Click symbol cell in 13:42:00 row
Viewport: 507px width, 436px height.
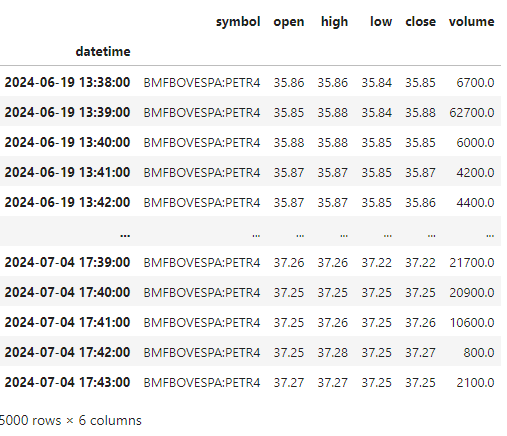pyautogui.click(x=202, y=203)
